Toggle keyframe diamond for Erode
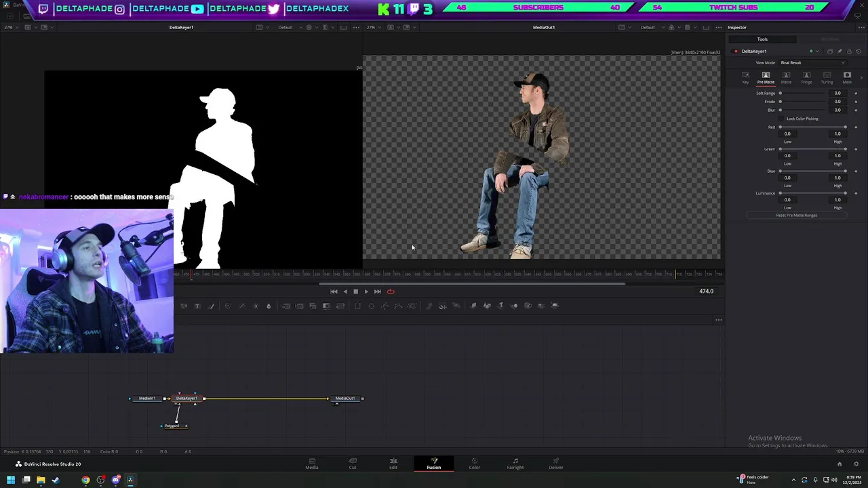 [x=856, y=102]
